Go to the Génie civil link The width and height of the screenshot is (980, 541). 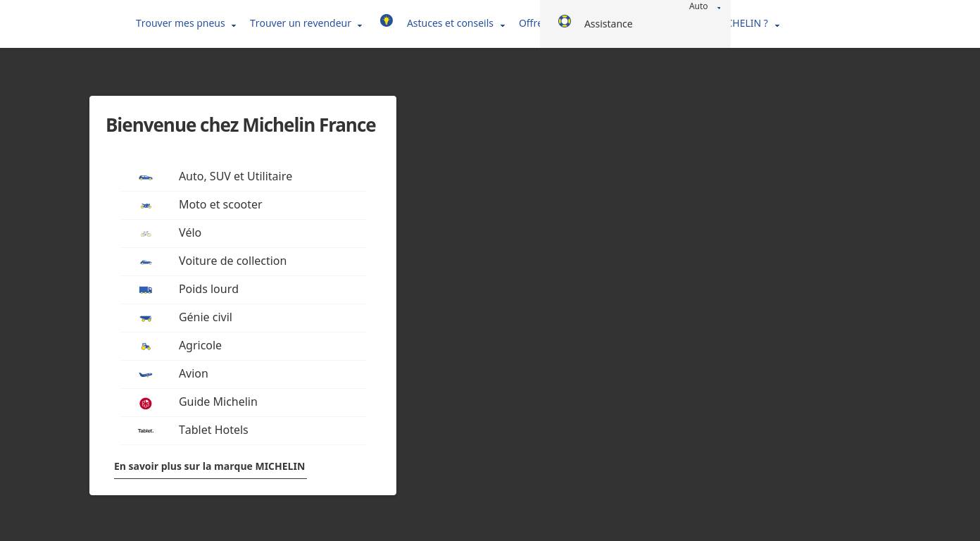pyautogui.click(x=206, y=317)
